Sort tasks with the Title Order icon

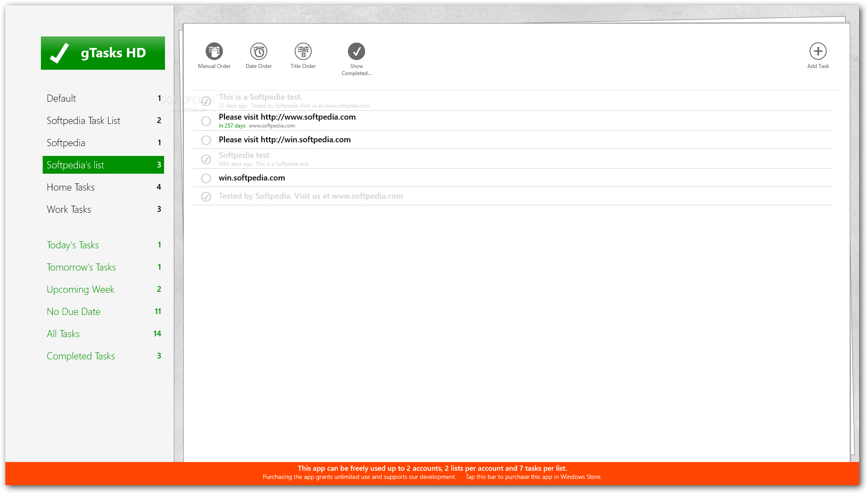click(303, 51)
